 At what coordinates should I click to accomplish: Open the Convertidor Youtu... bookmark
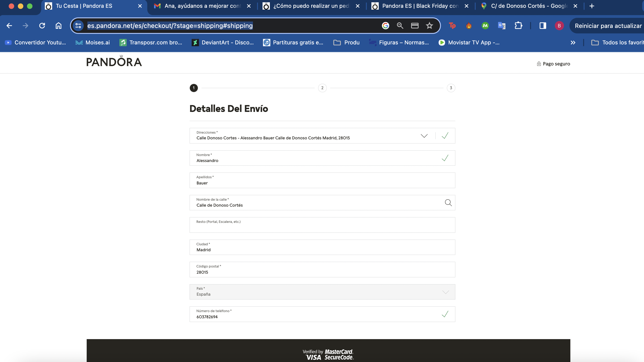35,43
